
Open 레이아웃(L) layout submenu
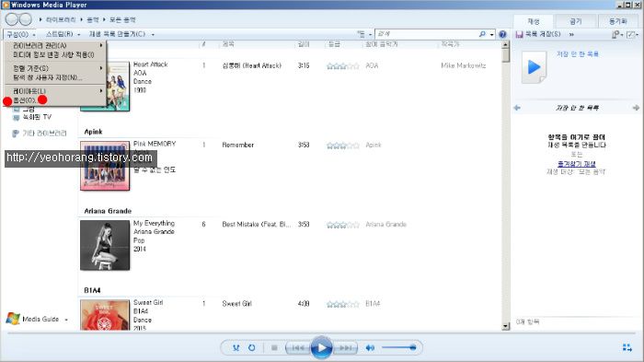(x=56, y=91)
